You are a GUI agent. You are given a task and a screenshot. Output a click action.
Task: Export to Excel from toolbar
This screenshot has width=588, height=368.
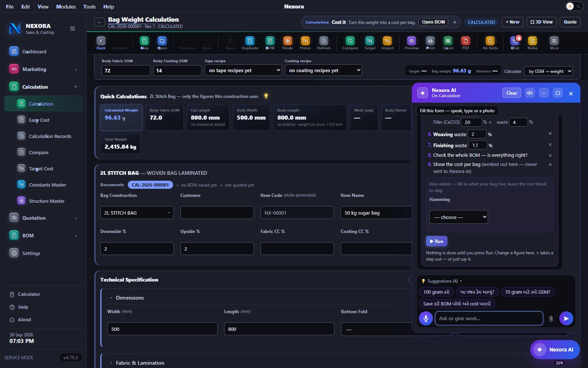coord(448,43)
